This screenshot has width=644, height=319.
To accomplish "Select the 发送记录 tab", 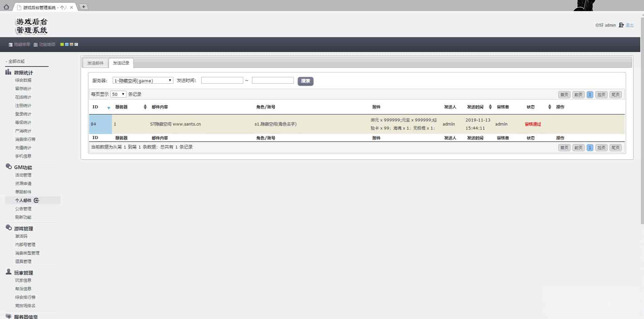I will (121, 63).
